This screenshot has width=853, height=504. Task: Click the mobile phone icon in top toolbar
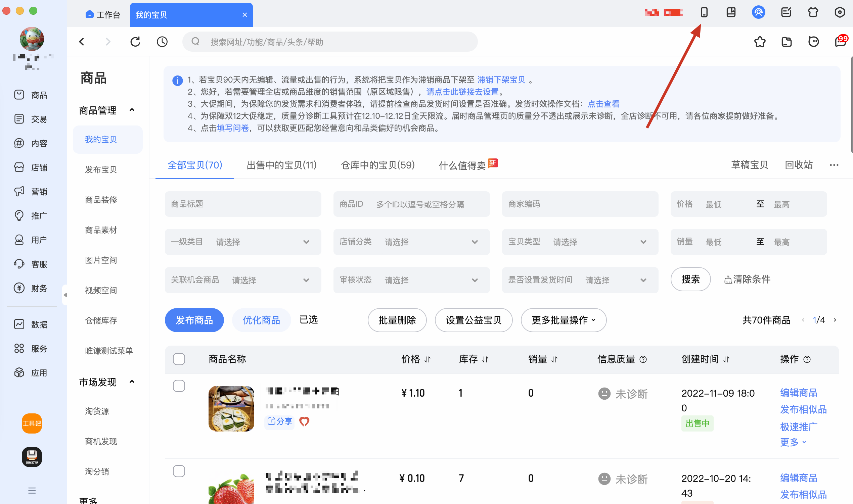pyautogui.click(x=704, y=12)
